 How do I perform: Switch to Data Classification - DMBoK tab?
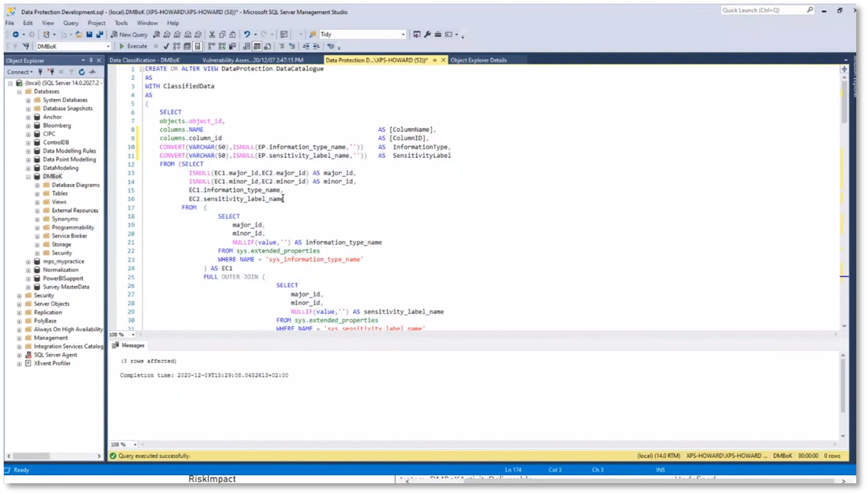click(x=144, y=60)
